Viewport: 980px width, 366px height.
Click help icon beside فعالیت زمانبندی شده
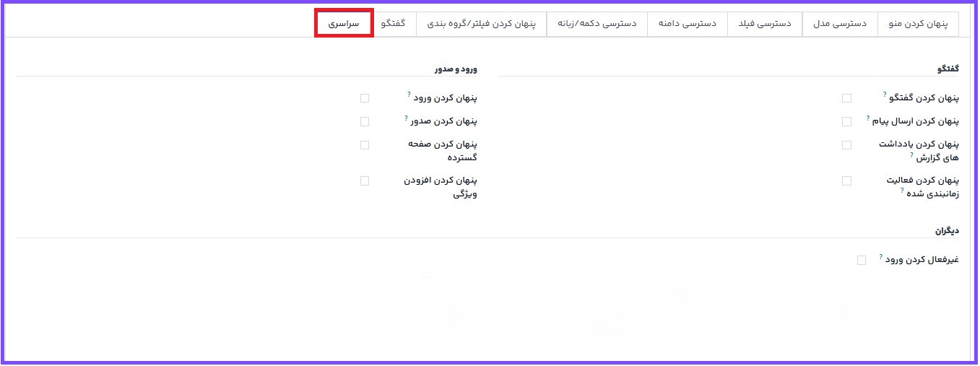point(902,191)
